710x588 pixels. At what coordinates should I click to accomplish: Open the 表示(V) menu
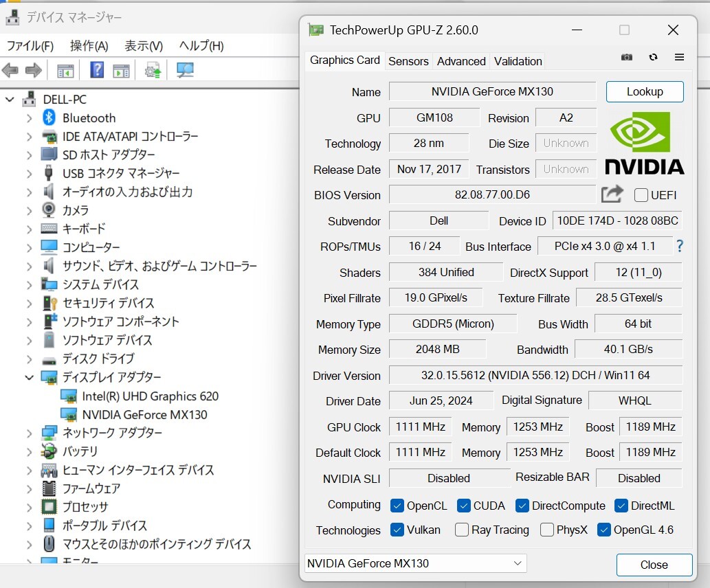coord(144,46)
